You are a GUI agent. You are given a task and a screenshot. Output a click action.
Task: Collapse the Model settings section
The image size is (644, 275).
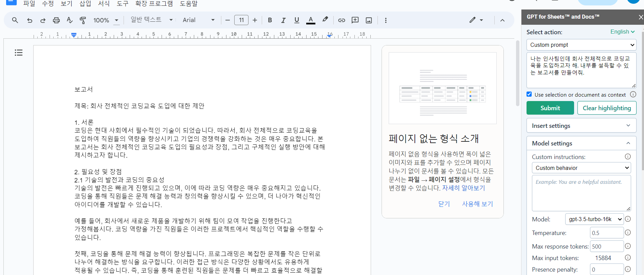point(581,143)
